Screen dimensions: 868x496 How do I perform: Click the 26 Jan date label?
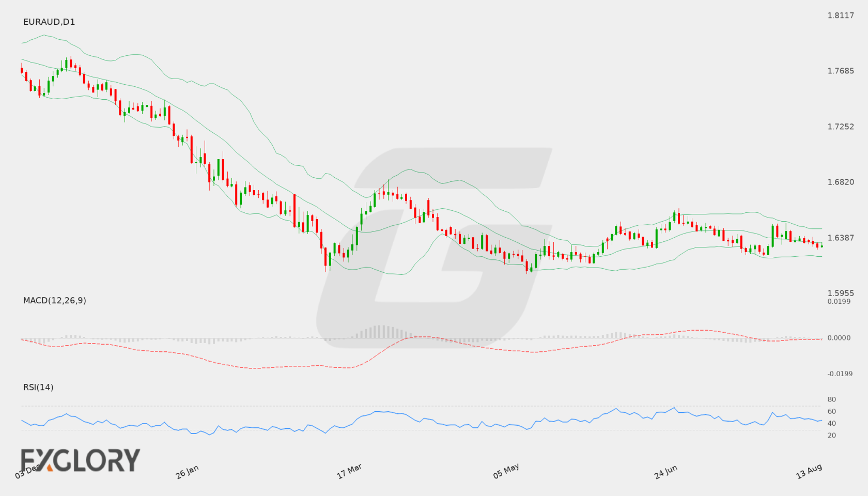pos(187,472)
